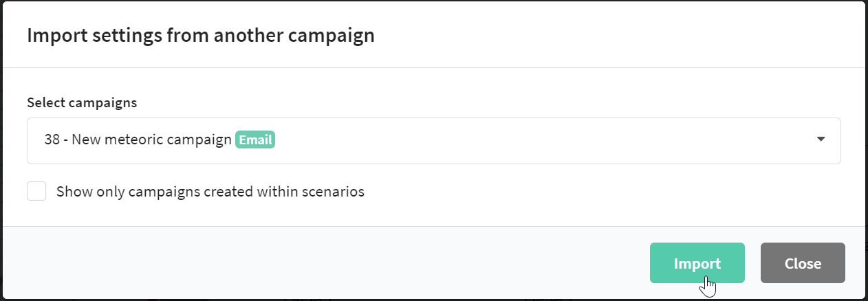Screen dimensions: 868x301
Task: Click the word 'scenarios' in the checkbox label
Action: coord(334,192)
